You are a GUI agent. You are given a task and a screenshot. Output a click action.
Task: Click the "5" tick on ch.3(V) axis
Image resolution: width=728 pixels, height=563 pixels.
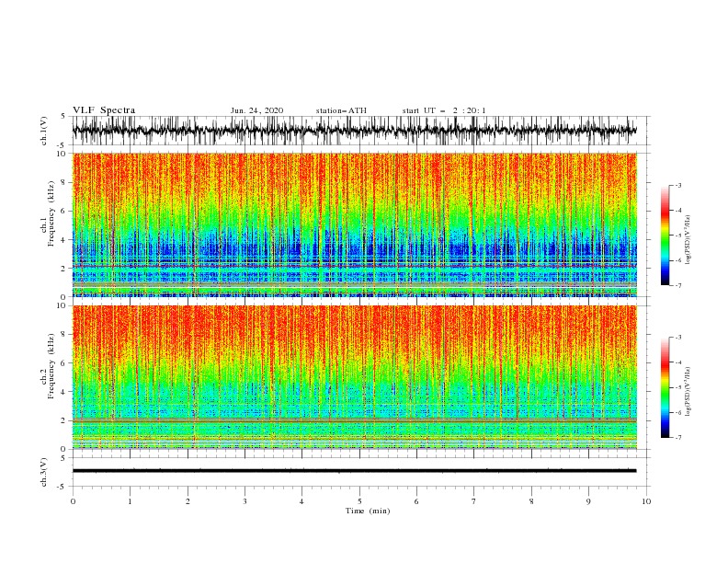63,457
